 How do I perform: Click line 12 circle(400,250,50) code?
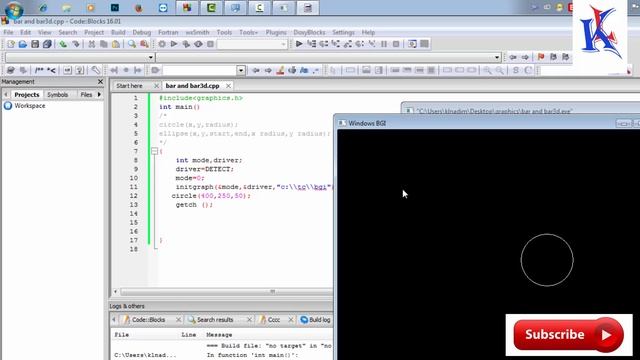(211, 196)
